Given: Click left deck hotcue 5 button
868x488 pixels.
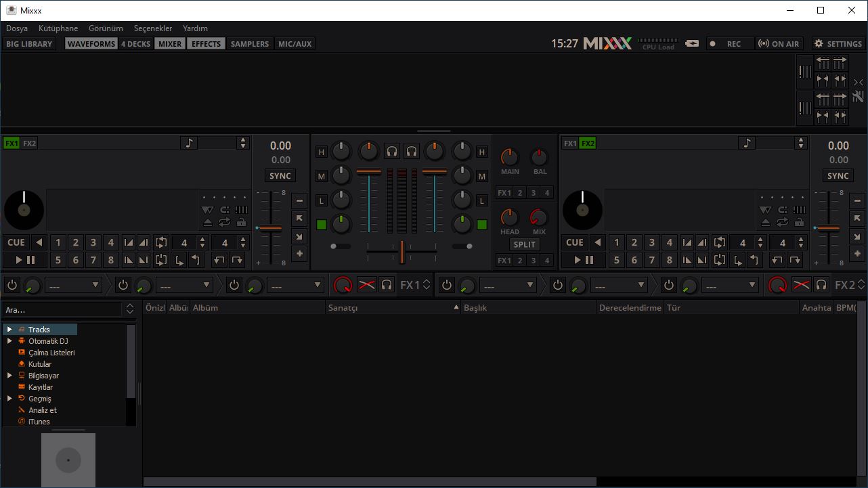Looking at the screenshot, I should (x=58, y=260).
